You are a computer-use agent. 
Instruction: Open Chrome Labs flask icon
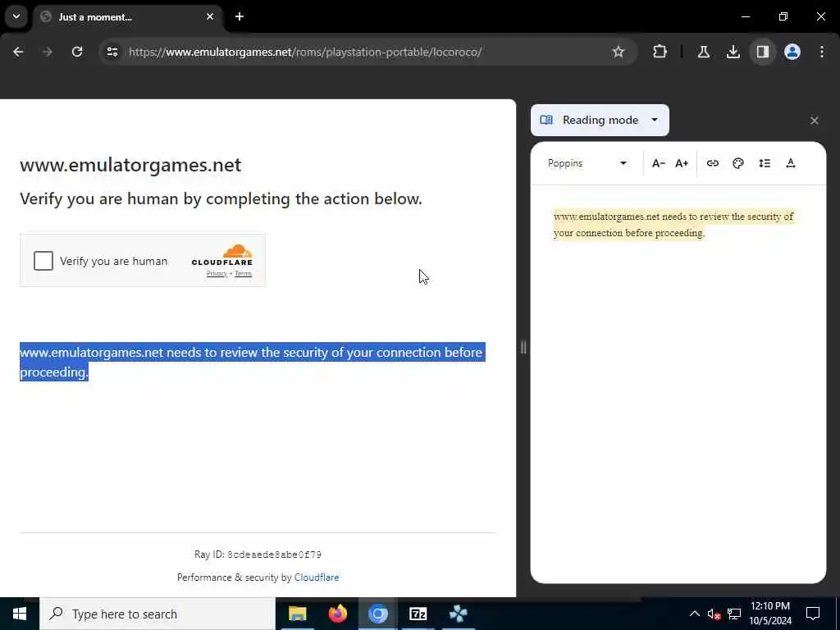703,52
